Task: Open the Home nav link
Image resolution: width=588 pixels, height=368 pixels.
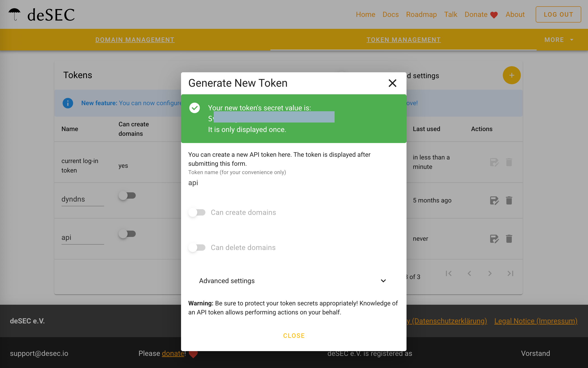Action: coord(365,15)
